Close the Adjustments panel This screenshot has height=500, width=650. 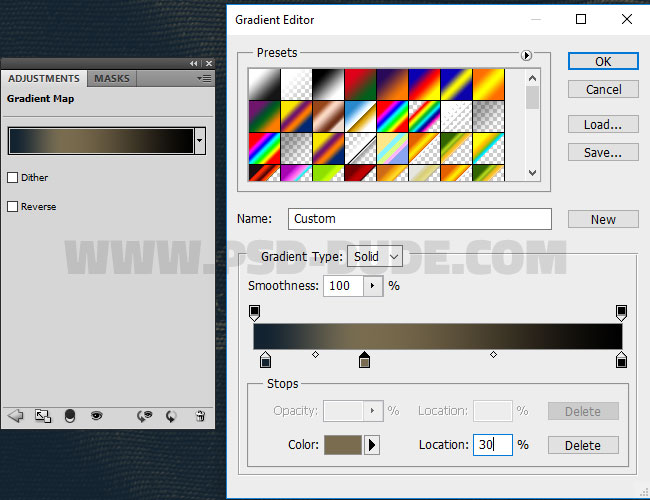pos(209,63)
